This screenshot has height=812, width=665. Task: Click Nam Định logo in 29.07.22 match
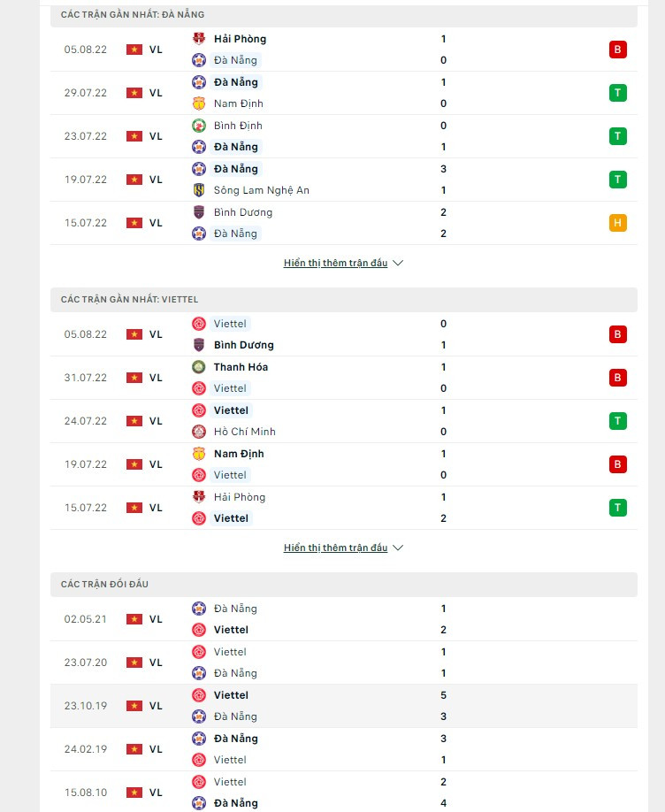coord(199,103)
